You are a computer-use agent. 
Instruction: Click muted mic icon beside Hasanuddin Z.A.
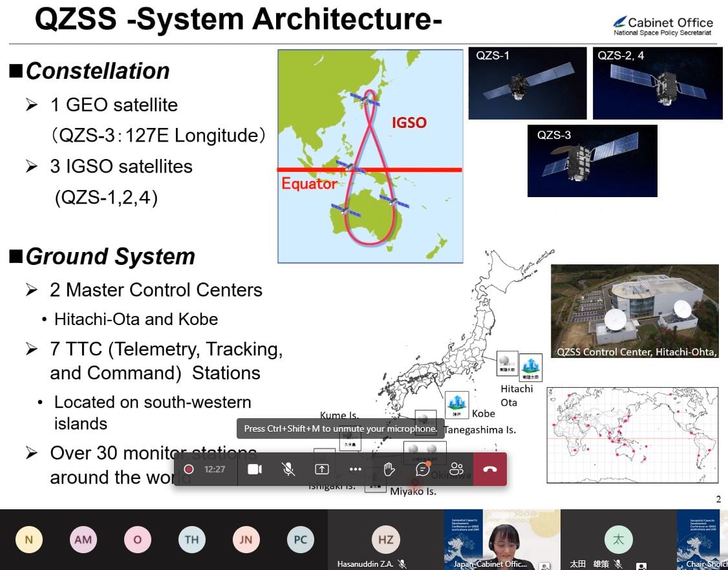(x=403, y=564)
